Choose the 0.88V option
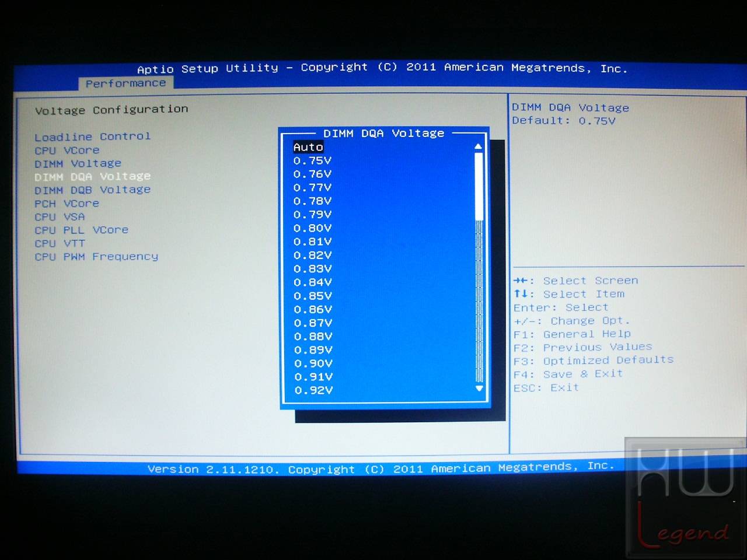Image resolution: width=747 pixels, height=560 pixels. [312, 336]
